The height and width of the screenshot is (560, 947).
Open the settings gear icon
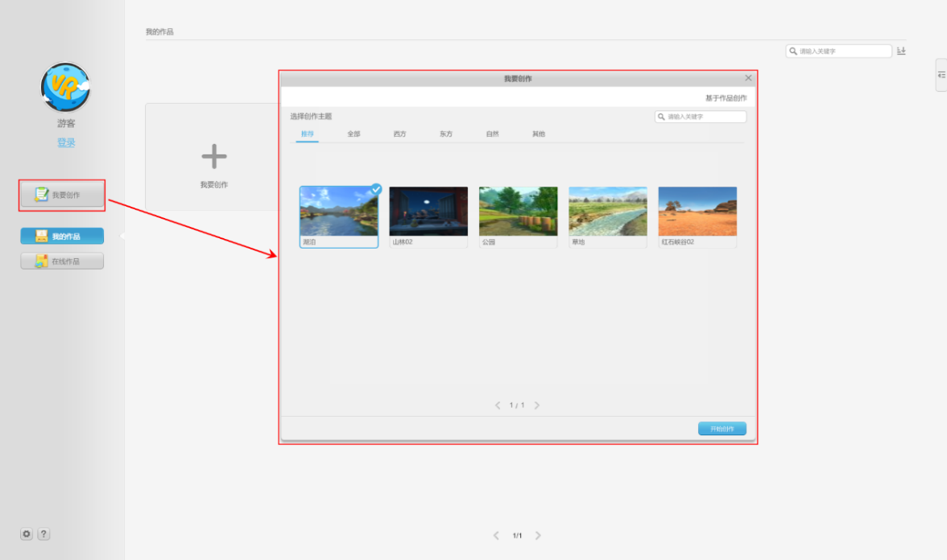point(27,534)
